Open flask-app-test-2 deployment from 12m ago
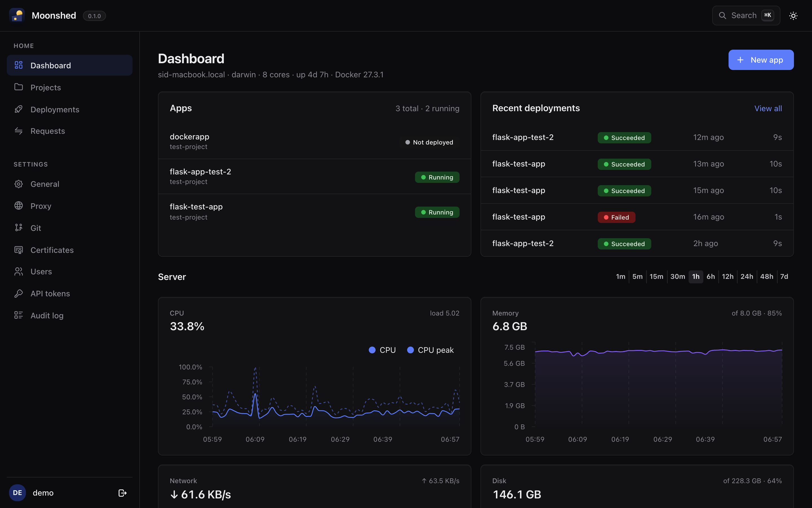This screenshot has width=812, height=508. click(x=637, y=137)
